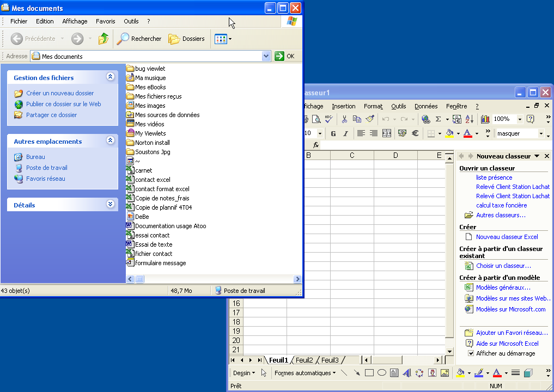Click the Borders icon in formatting toolbar
The width and height of the screenshot is (554, 392).
(431, 133)
